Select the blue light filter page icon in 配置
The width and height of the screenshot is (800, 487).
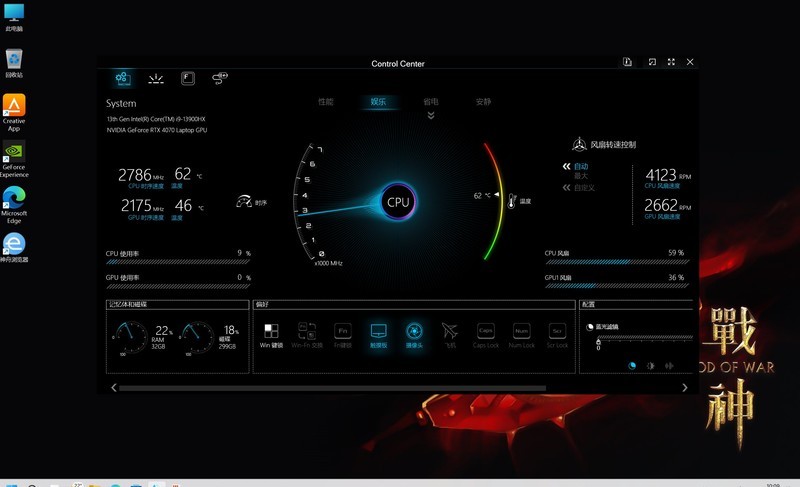click(632, 366)
